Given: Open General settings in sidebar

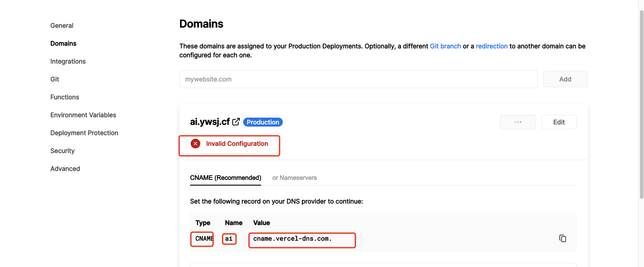Looking at the screenshot, I should [62, 25].
